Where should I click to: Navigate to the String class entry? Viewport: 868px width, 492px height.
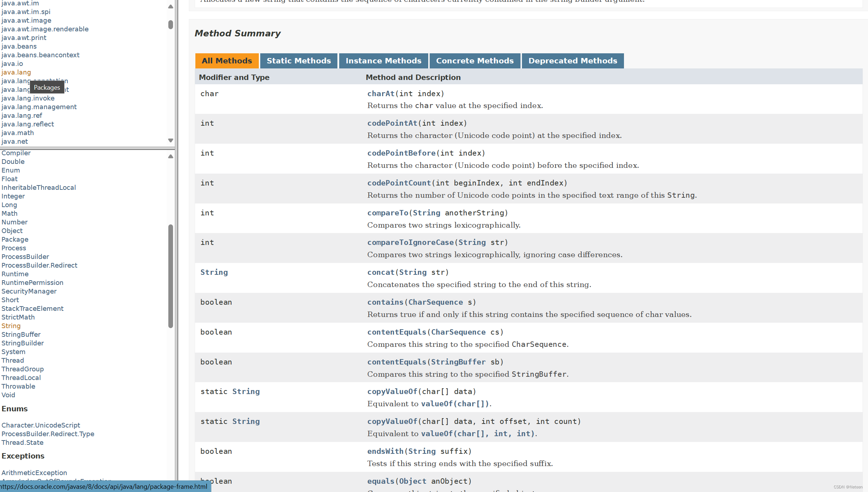click(x=11, y=326)
